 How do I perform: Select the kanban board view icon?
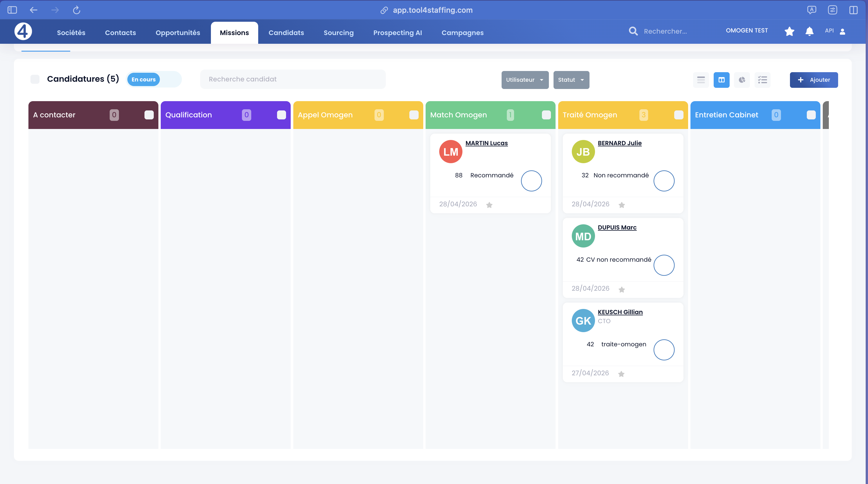[721, 80]
